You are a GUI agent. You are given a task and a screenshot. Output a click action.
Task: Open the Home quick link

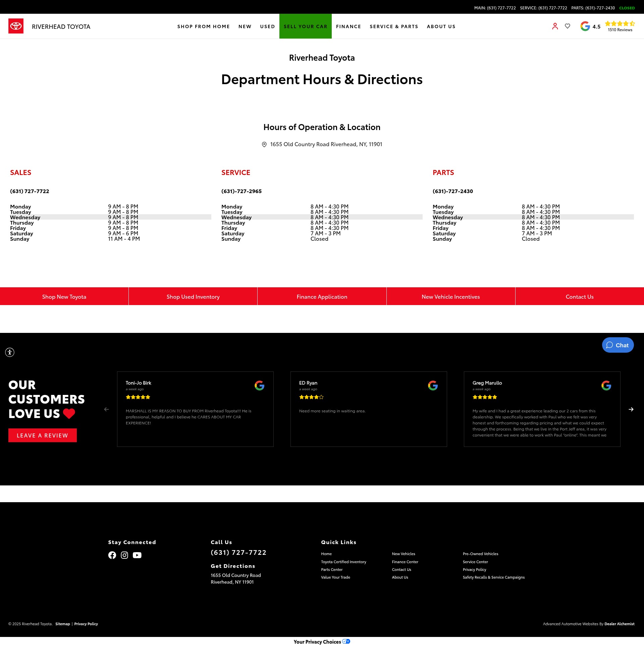(x=326, y=554)
